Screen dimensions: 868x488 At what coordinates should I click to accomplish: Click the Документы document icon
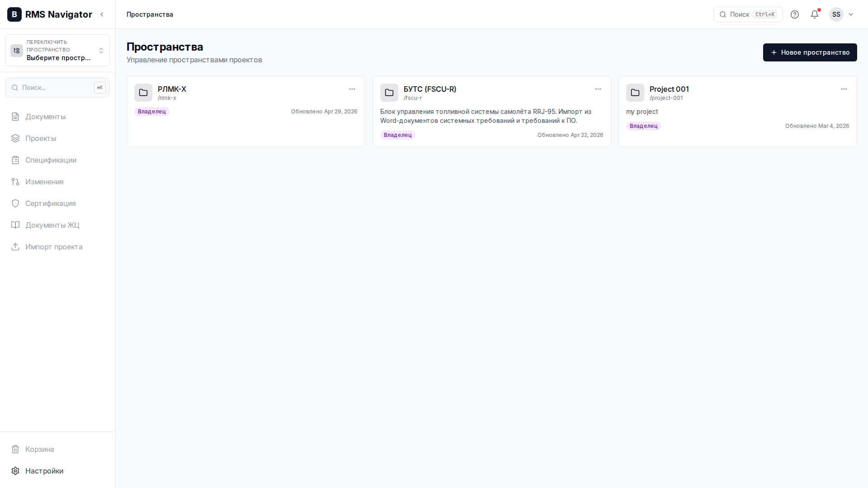click(x=15, y=117)
